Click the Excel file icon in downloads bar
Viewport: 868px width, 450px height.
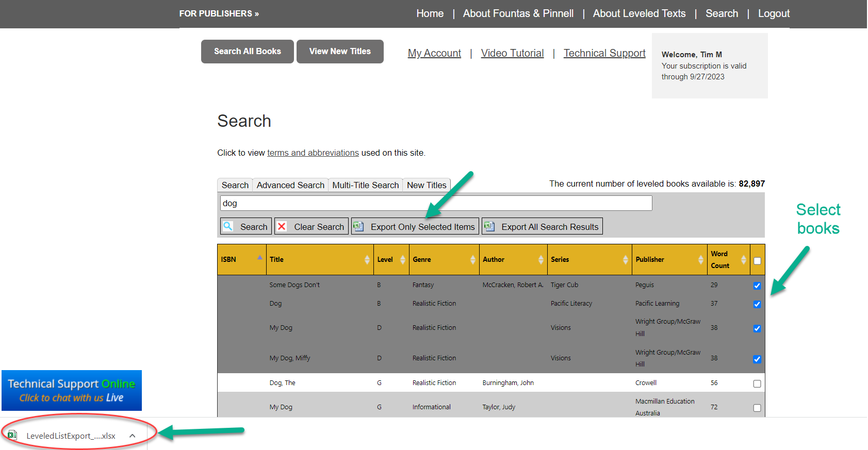[x=13, y=436]
